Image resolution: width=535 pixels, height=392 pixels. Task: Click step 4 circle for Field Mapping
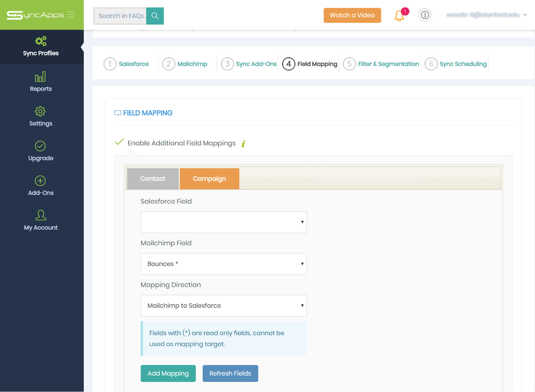point(289,64)
